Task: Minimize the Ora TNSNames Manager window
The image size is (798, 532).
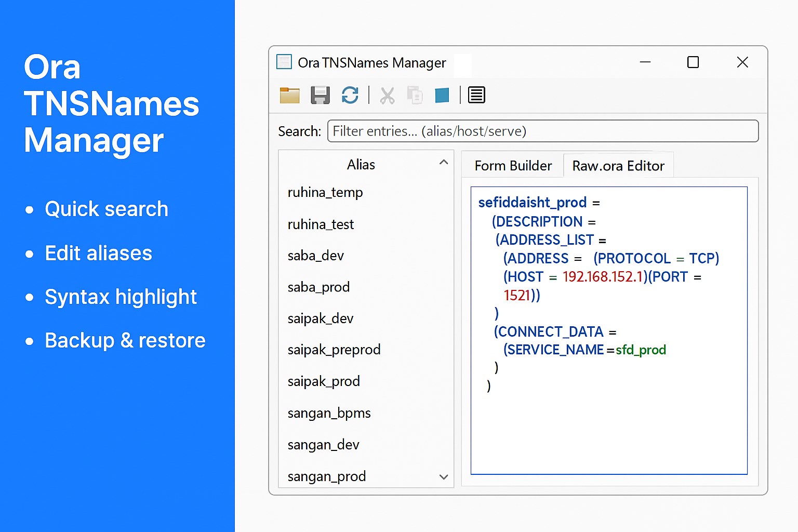Action: click(x=645, y=62)
